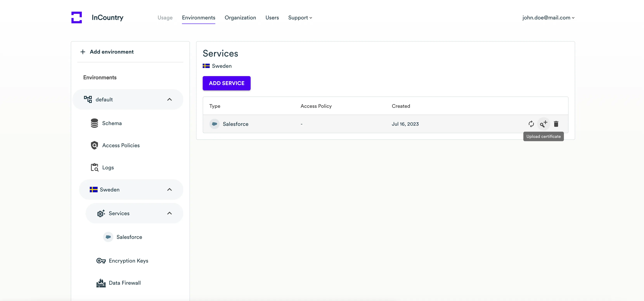Switch to the Usage tab

pos(165,18)
